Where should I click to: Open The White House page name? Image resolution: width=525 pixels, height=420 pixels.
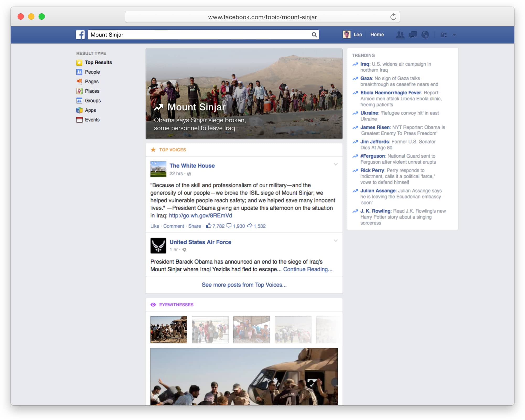192,166
